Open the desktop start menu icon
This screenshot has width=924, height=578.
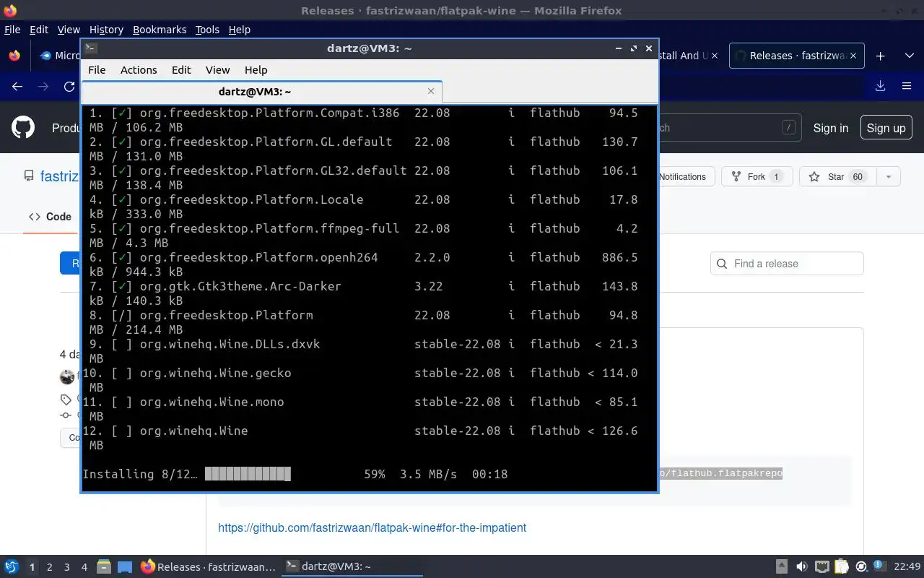click(x=11, y=566)
